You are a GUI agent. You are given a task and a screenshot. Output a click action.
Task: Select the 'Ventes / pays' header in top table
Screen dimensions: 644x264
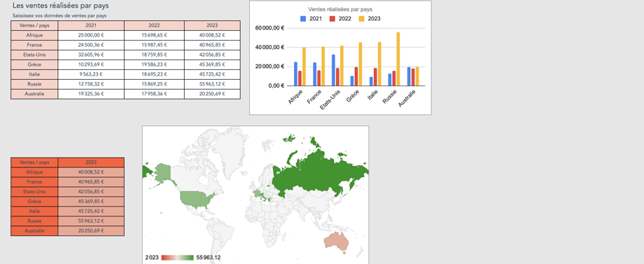pyautogui.click(x=34, y=25)
